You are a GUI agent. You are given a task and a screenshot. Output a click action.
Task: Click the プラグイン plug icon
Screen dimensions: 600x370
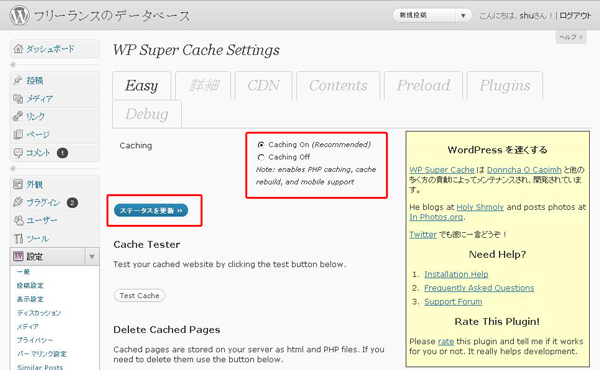pyautogui.click(x=18, y=202)
